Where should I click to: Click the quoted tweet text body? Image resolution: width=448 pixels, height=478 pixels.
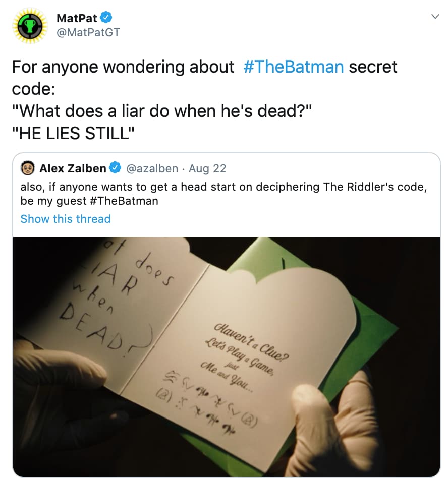click(223, 194)
